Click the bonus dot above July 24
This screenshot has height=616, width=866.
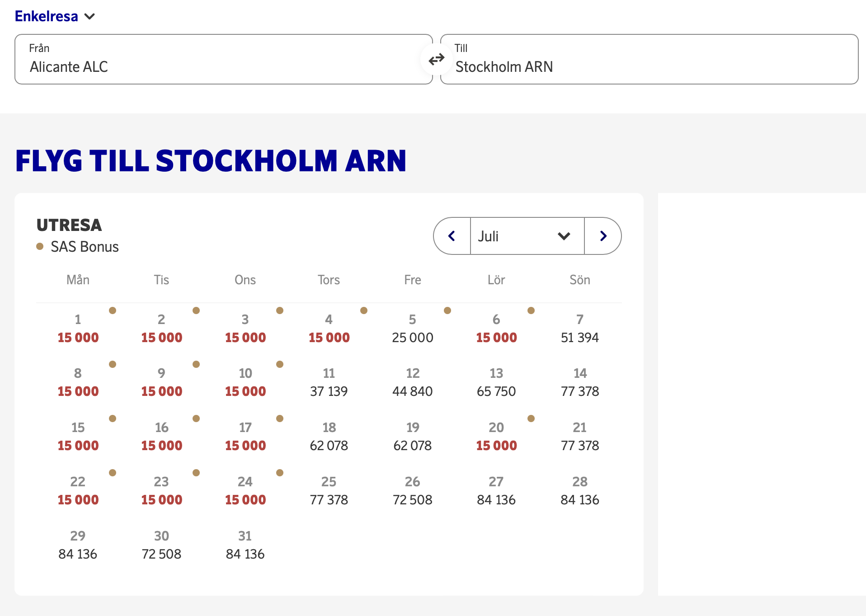[280, 473]
